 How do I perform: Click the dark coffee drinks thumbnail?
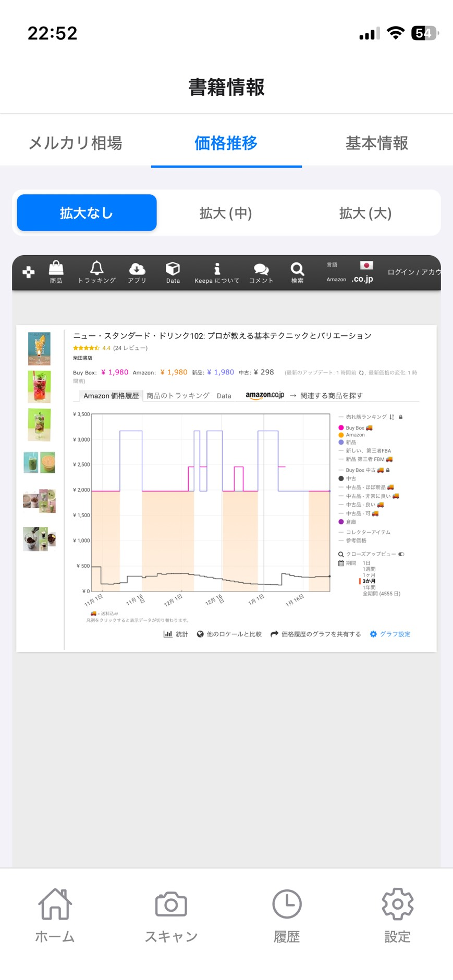click(39, 539)
